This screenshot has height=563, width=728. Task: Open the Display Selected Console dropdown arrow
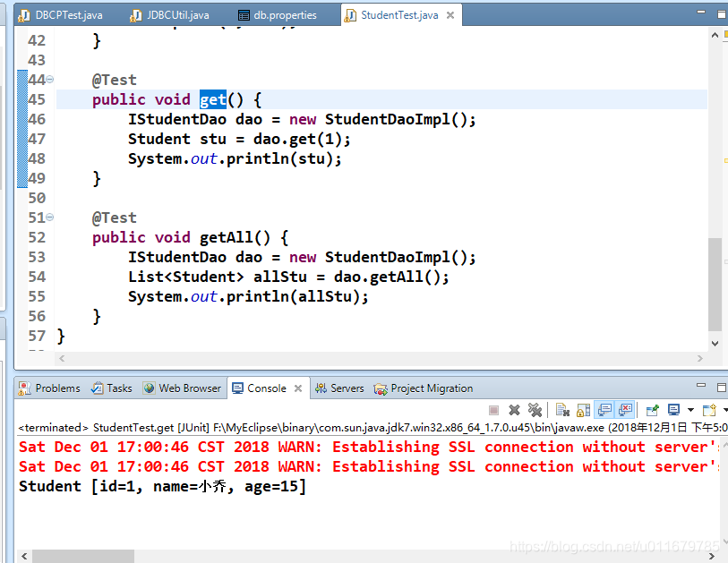(690, 410)
